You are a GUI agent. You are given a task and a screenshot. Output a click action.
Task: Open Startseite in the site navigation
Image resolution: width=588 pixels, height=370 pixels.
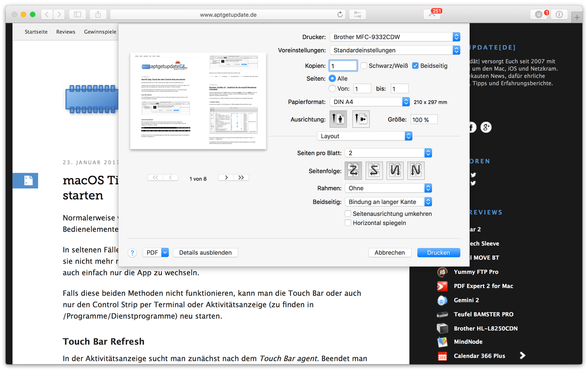click(x=36, y=32)
